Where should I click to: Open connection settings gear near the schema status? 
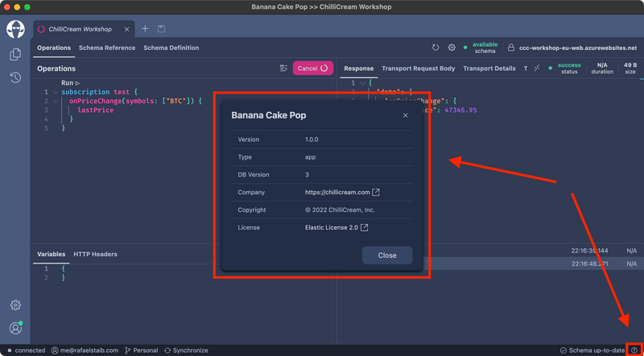[452, 48]
